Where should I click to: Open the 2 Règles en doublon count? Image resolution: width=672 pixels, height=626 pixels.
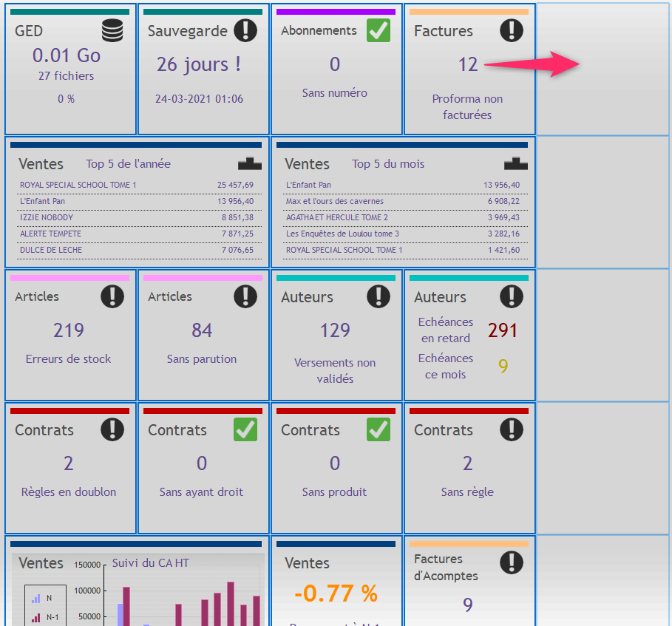click(69, 463)
